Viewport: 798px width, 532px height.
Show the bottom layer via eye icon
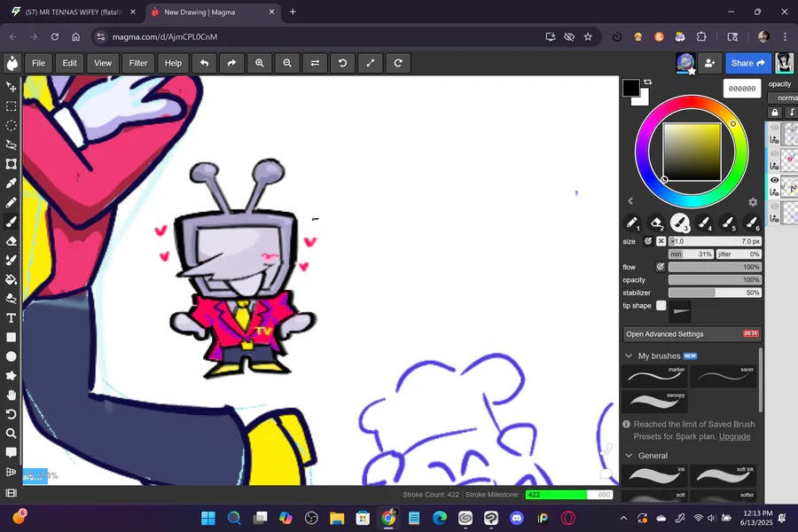tap(775, 207)
